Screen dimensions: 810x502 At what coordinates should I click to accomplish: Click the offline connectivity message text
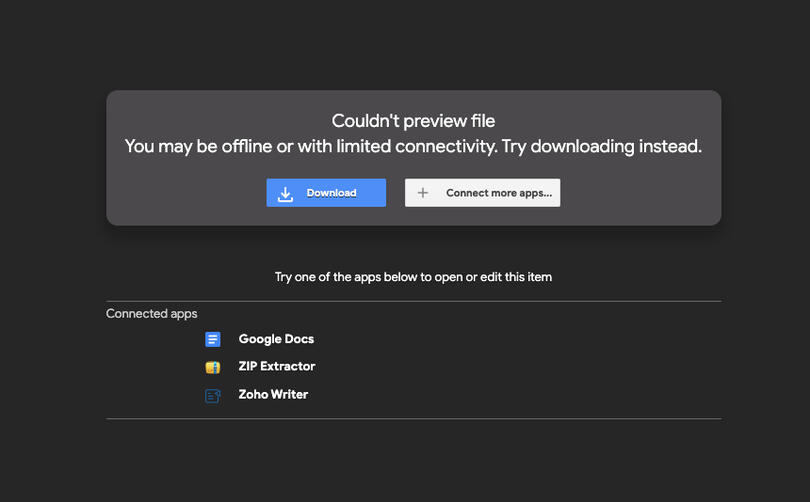[x=413, y=146]
